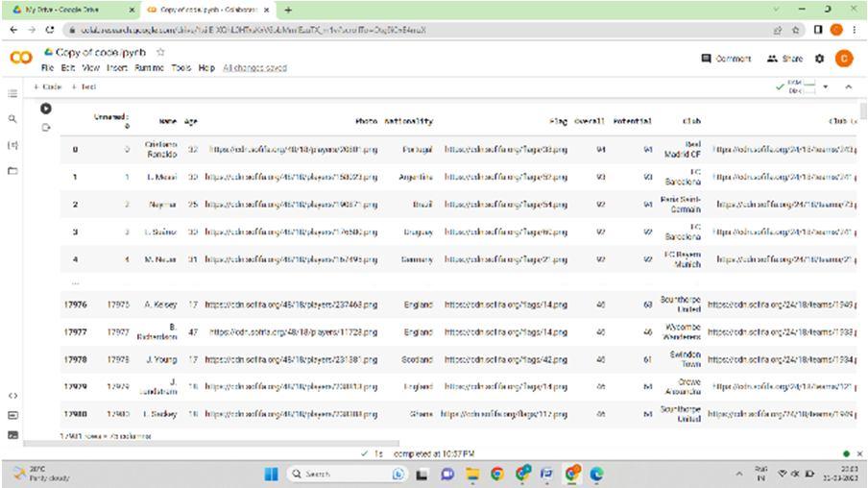Click the Scotland nationality cell

(x=417, y=359)
